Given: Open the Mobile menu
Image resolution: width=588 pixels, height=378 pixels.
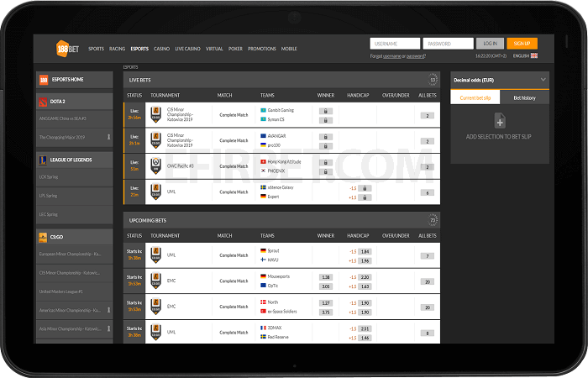Looking at the screenshot, I should pos(289,49).
